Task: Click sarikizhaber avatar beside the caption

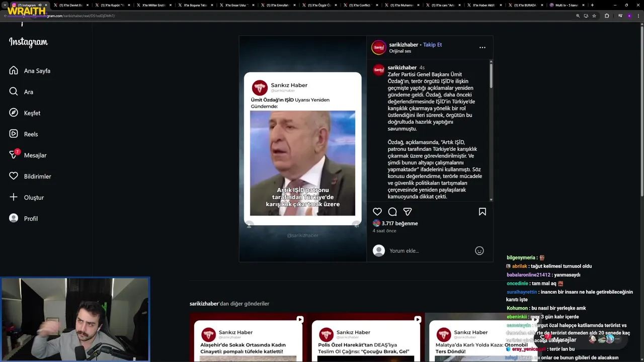Action: 379,70
